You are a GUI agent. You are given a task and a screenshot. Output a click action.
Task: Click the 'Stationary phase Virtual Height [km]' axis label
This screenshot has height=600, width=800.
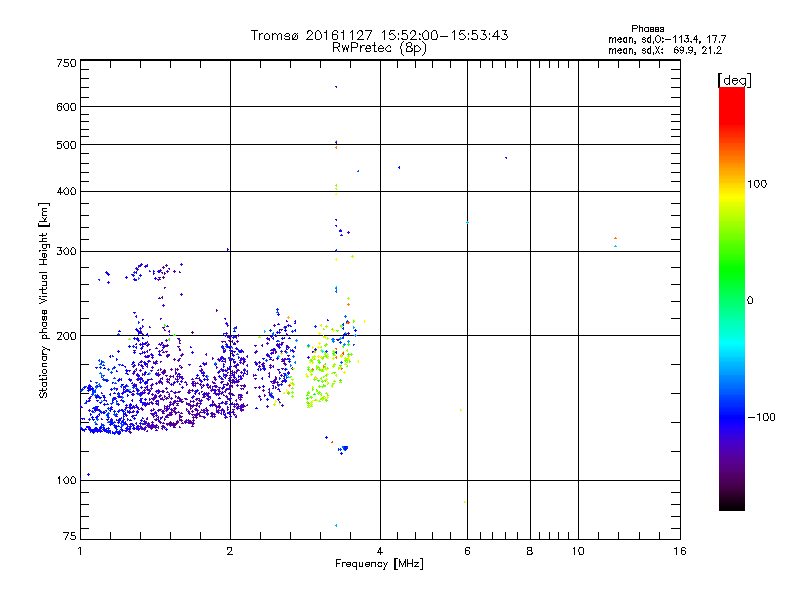coord(44,301)
